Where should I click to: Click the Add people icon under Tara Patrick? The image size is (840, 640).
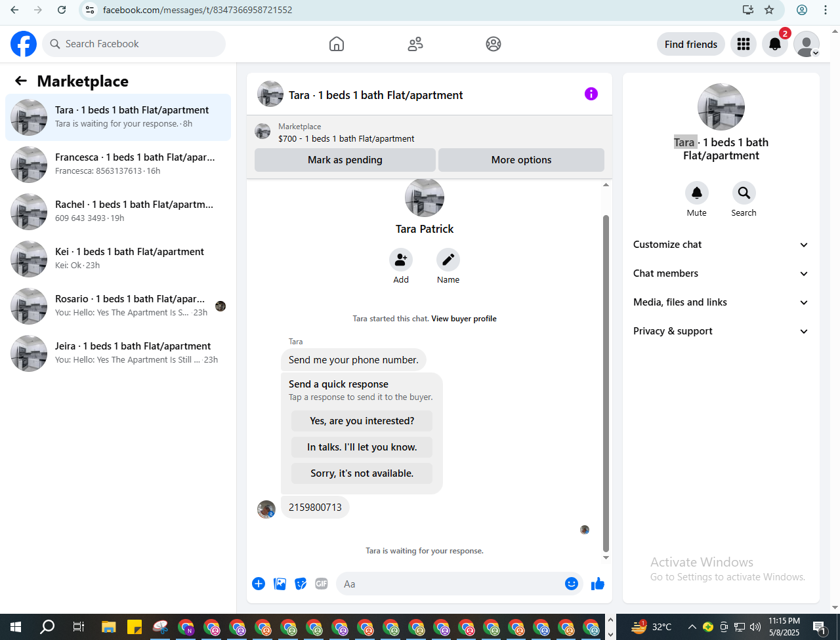(x=401, y=260)
